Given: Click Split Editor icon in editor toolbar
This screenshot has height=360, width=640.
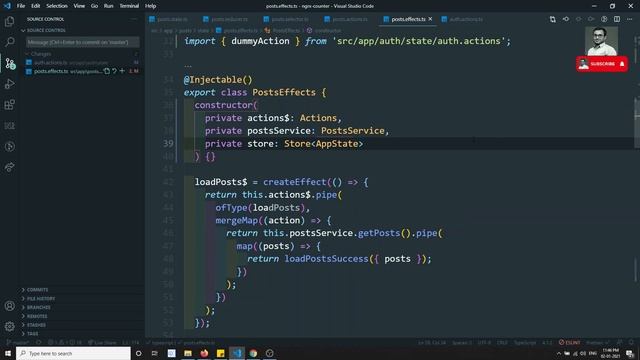Looking at the screenshot, I should (617, 19).
